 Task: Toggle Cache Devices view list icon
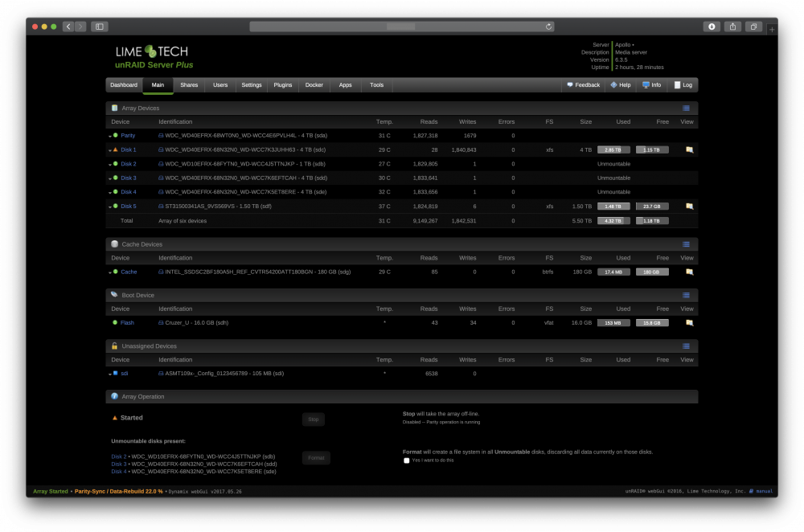[x=686, y=244]
